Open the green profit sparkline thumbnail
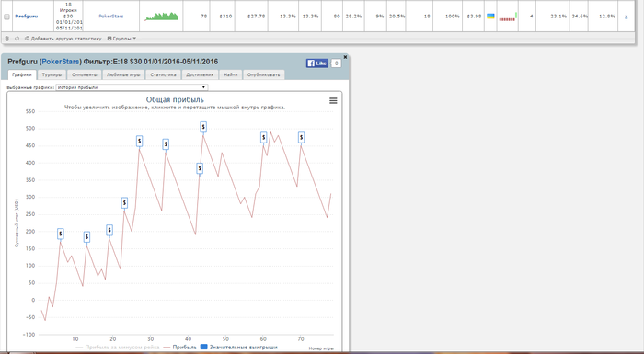Viewport: 644px width, 354px height. [x=161, y=17]
